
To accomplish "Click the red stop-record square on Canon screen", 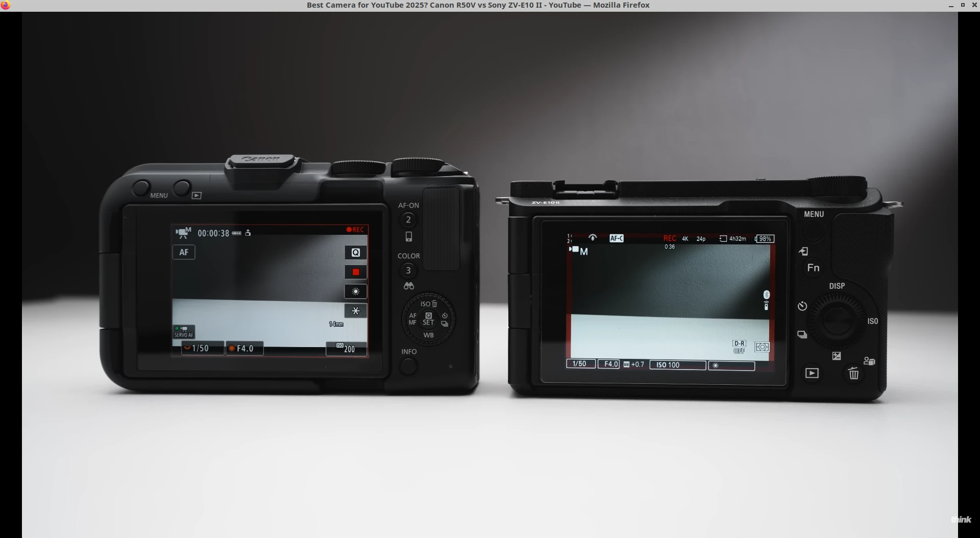I will pos(356,272).
